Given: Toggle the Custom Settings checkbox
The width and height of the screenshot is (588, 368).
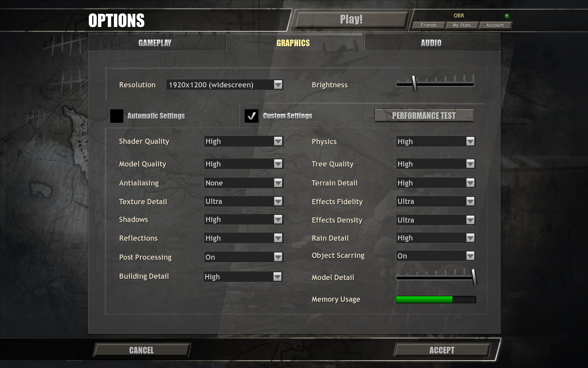Looking at the screenshot, I should 250,115.
